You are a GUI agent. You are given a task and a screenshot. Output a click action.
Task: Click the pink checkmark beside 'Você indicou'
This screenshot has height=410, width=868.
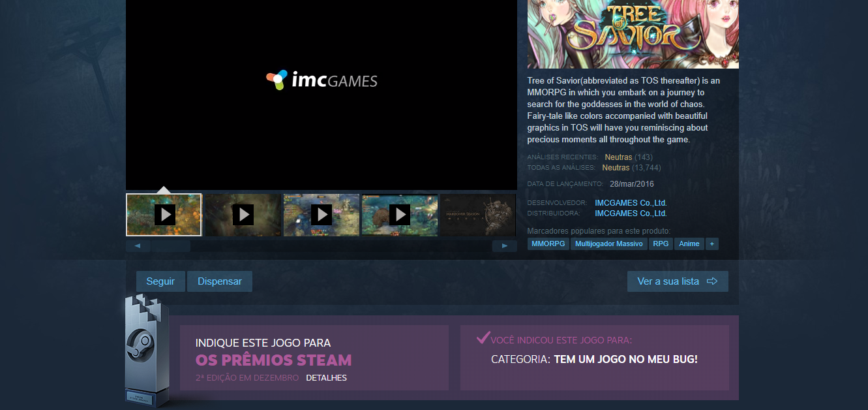(x=483, y=338)
